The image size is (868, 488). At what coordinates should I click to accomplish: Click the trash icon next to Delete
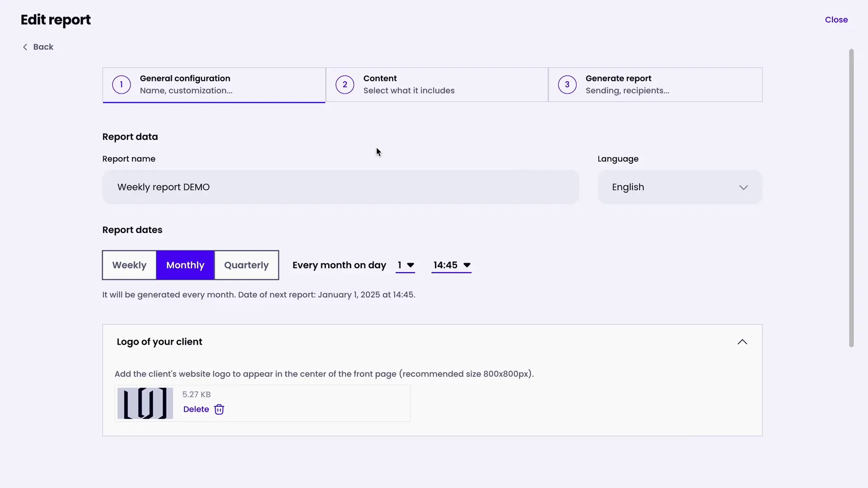[x=219, y=409]
